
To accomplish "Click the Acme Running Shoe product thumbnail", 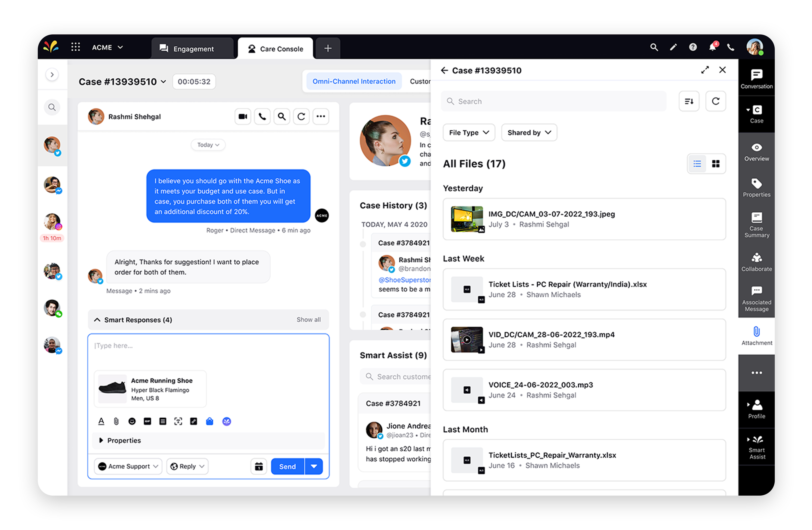I will click(x=112, y=389).
